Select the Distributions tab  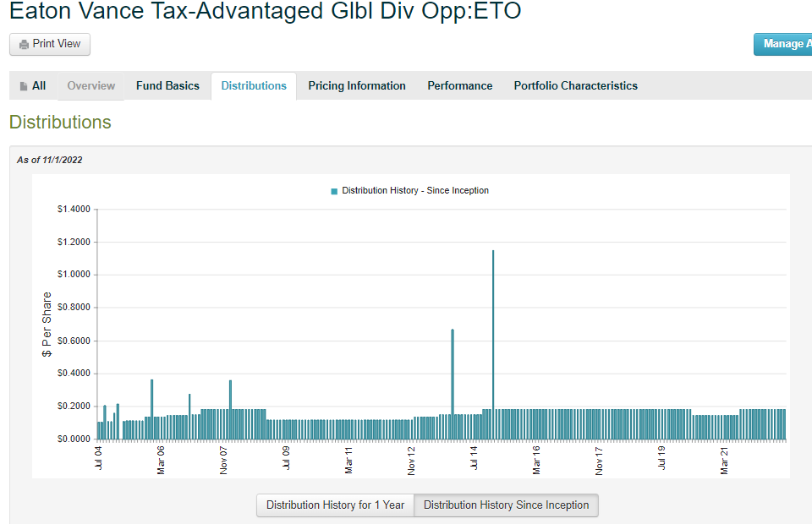(254, 86)
